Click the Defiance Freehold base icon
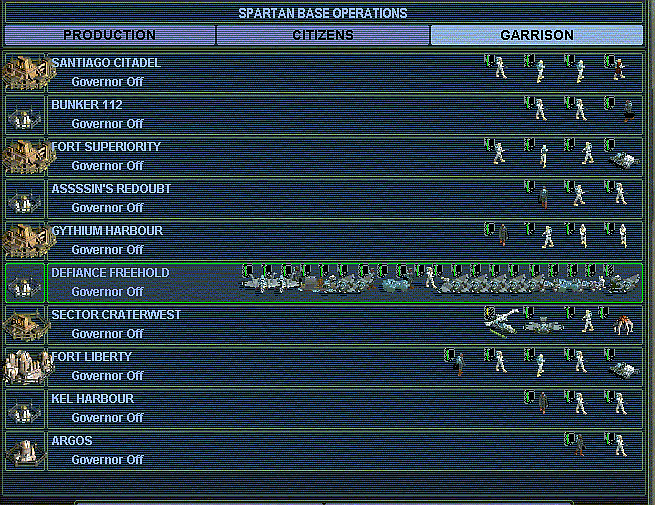The height and width of the screenshot is (505, 655). 25,282
